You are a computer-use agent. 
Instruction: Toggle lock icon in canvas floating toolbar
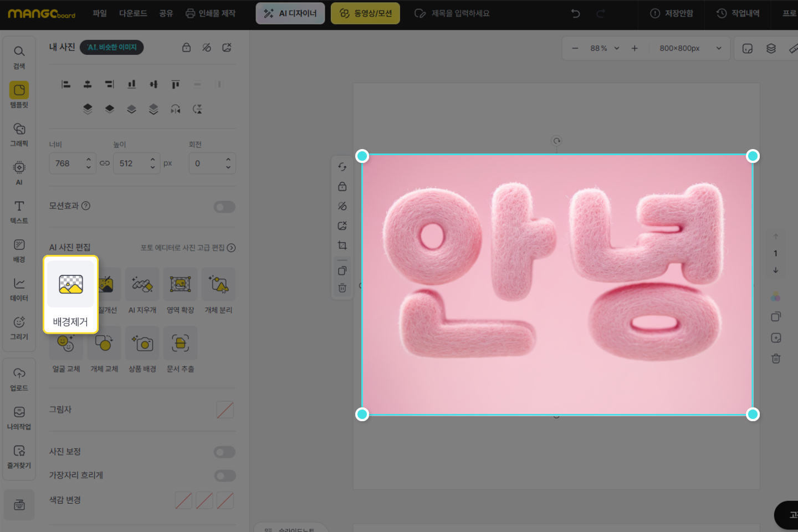point(342,186)
